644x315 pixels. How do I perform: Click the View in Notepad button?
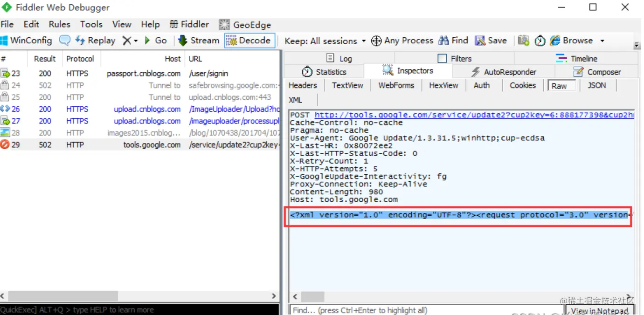tap(600, 310)
